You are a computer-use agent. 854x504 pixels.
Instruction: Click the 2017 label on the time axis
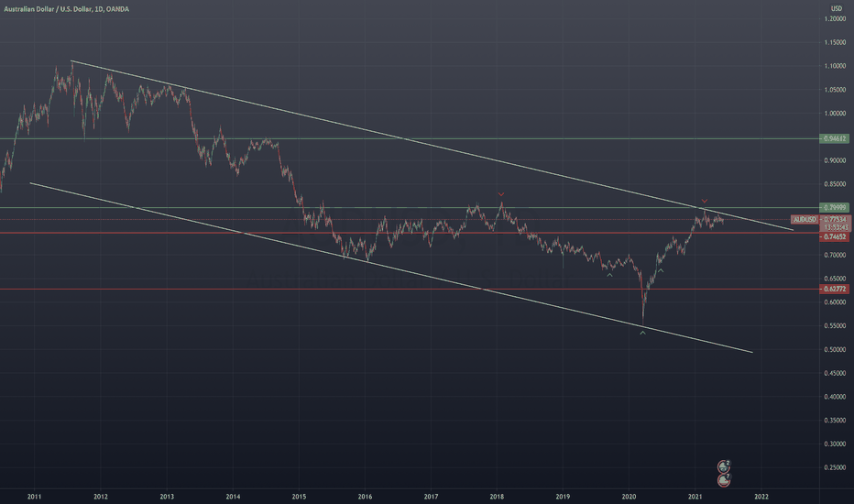[431, 497]
